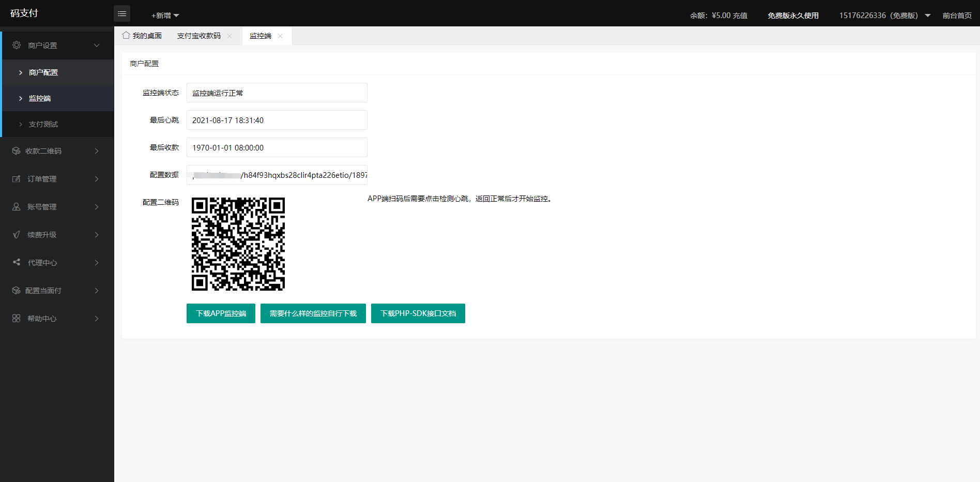Click the 续费升级 icon in sidebar
The image size is (980, 482).
point(17,235)
